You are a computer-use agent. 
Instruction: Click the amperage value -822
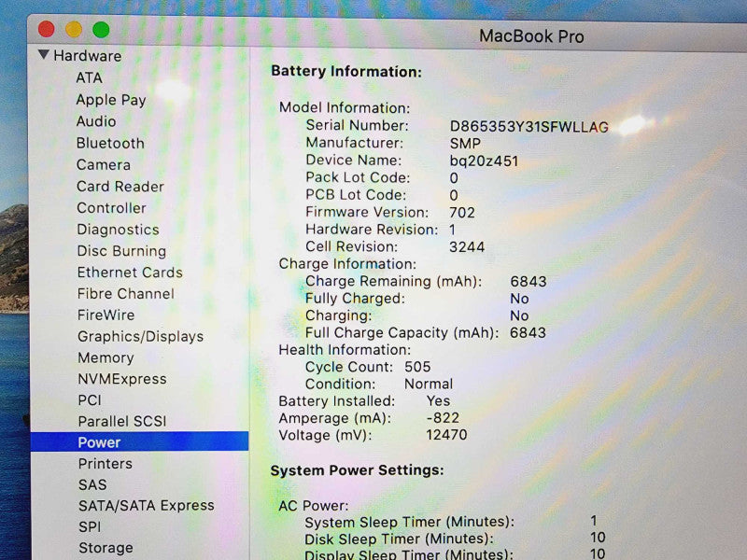443,417
